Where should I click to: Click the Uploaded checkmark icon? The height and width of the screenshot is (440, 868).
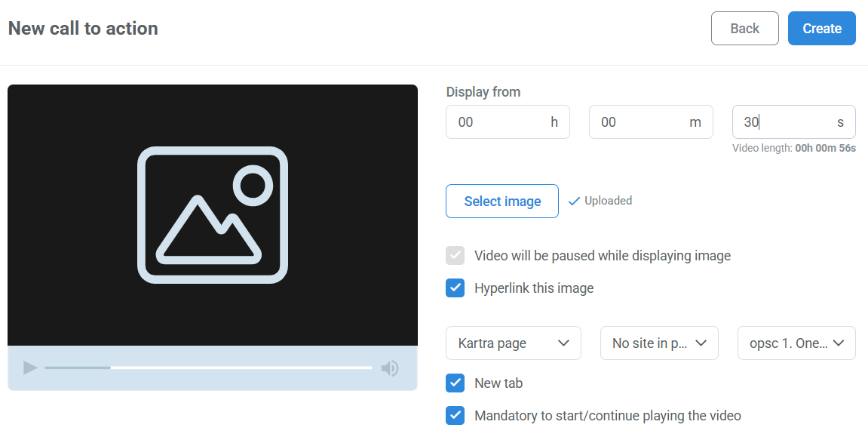(x=574, y=201)
